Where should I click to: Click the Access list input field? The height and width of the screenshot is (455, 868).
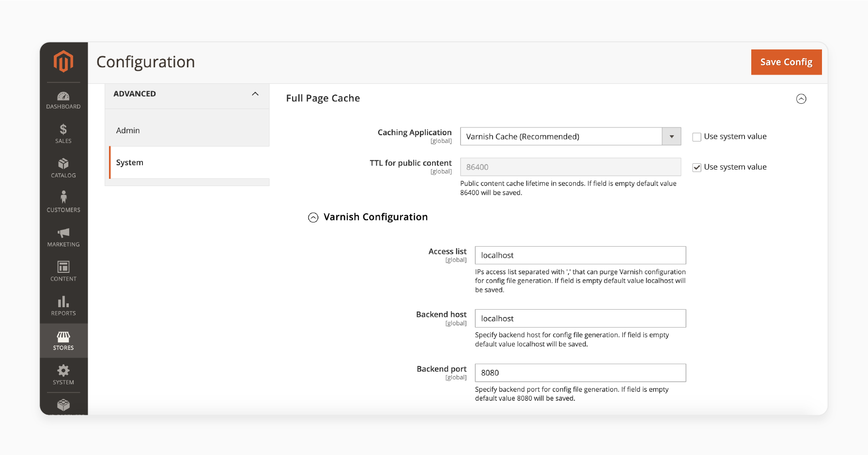coord(580,255)
